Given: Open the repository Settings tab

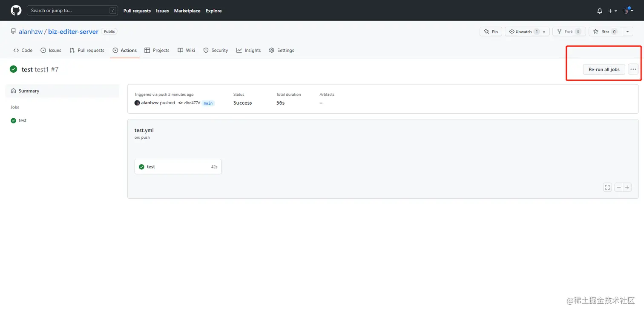Looking at the screenshot, I should (x=282, y=50).
